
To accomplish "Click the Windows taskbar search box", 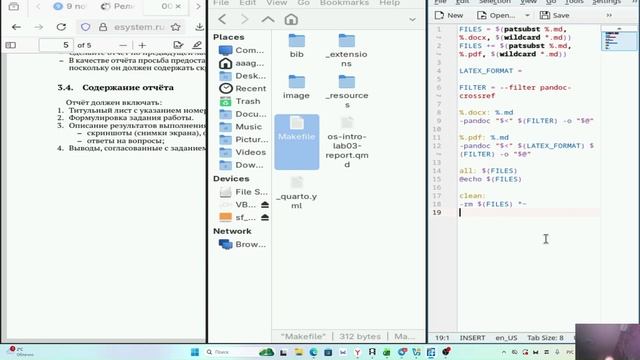I will 229,352.
